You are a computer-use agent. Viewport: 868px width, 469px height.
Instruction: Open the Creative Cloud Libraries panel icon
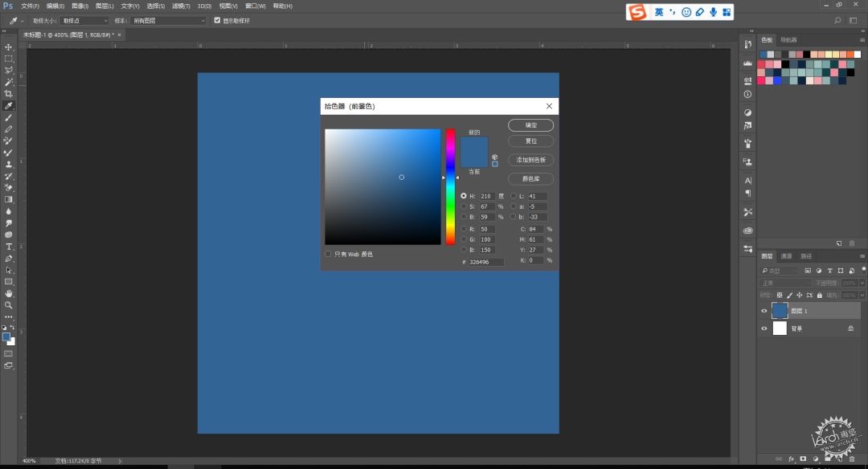pyautogui.click(x=748, y=230)
